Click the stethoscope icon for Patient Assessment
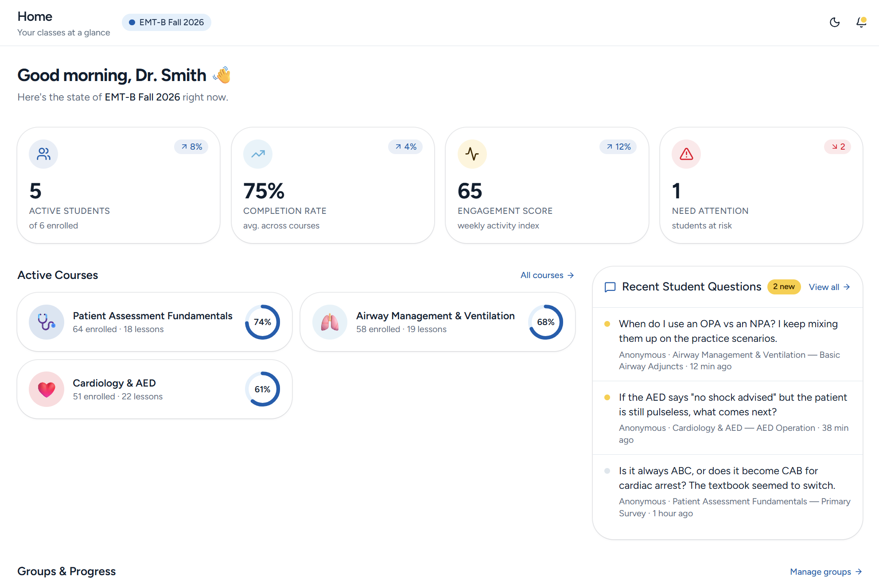The width and height of the screenshot is (879, 588). point(47,322)
